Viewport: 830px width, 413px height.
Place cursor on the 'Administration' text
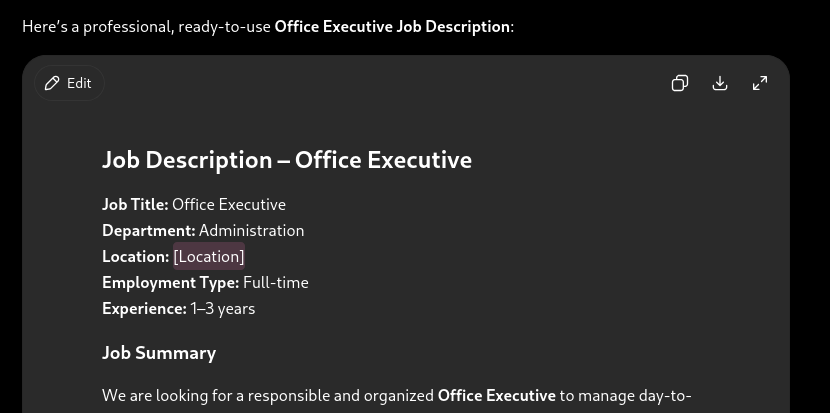coord(251,230)
